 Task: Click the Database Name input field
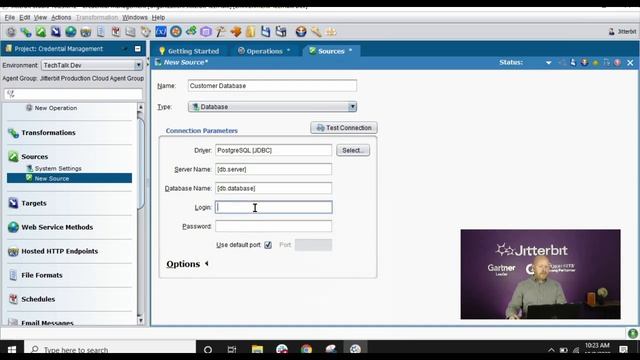pos(273,188)
